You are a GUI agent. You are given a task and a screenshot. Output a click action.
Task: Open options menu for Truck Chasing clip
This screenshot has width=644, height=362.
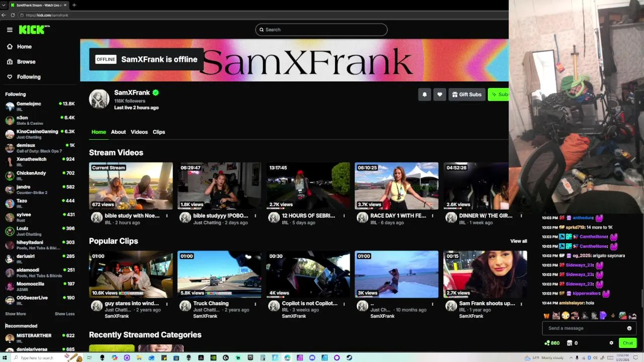point(256,304)
